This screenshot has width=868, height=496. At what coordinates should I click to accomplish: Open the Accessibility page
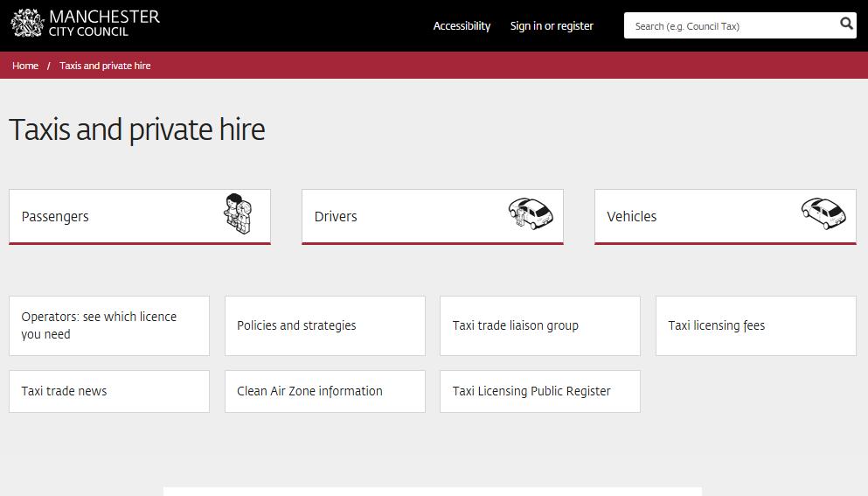pyautogui.click(x=462, y=26)
